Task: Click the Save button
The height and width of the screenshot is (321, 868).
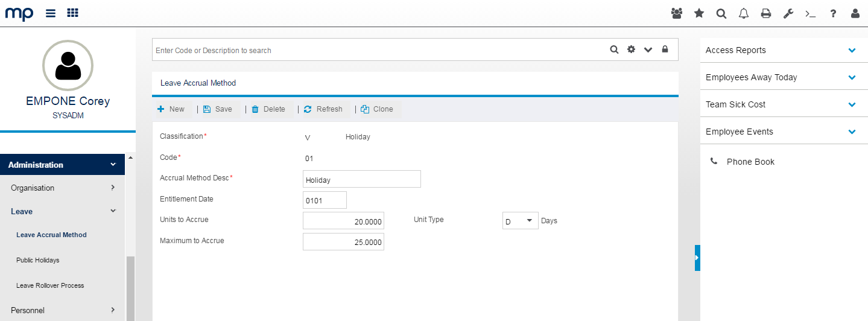Action: (x=218, y=109)
